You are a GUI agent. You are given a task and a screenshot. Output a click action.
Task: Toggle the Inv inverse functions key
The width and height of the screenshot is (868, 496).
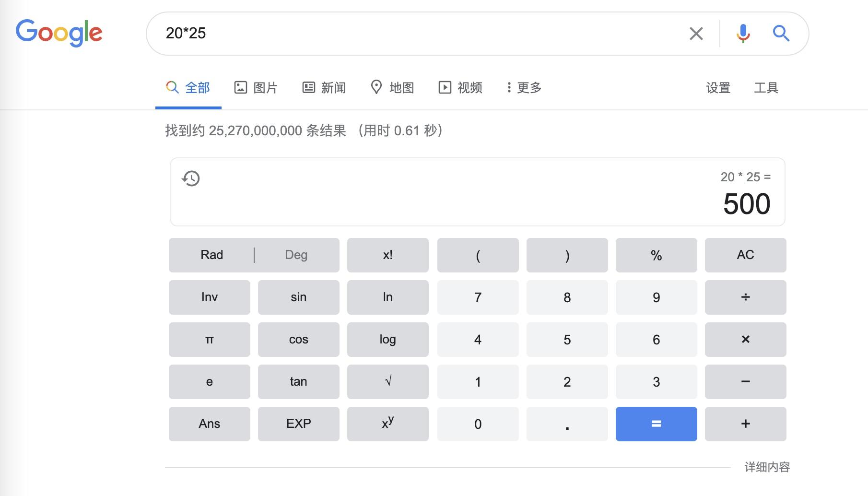click(x=210, y=297)
